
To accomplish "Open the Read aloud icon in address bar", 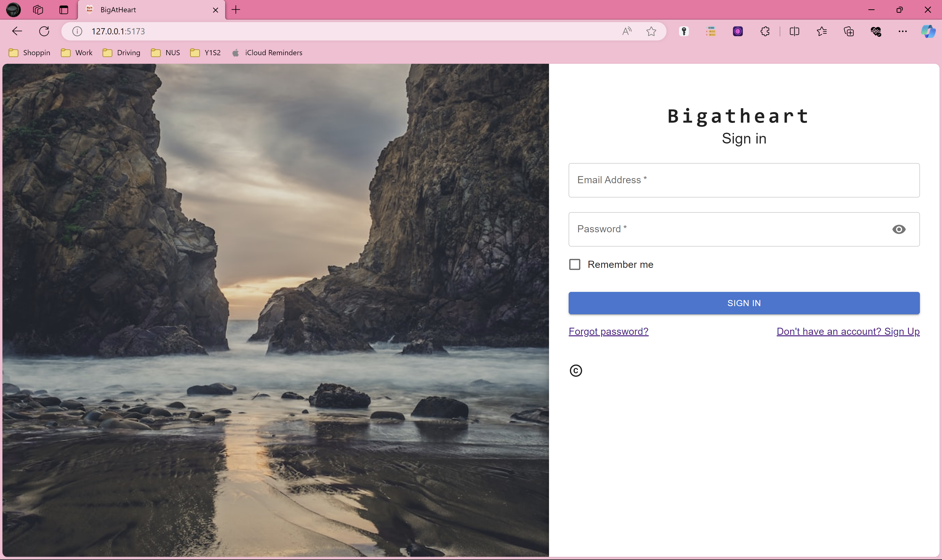I will (627, 31).
